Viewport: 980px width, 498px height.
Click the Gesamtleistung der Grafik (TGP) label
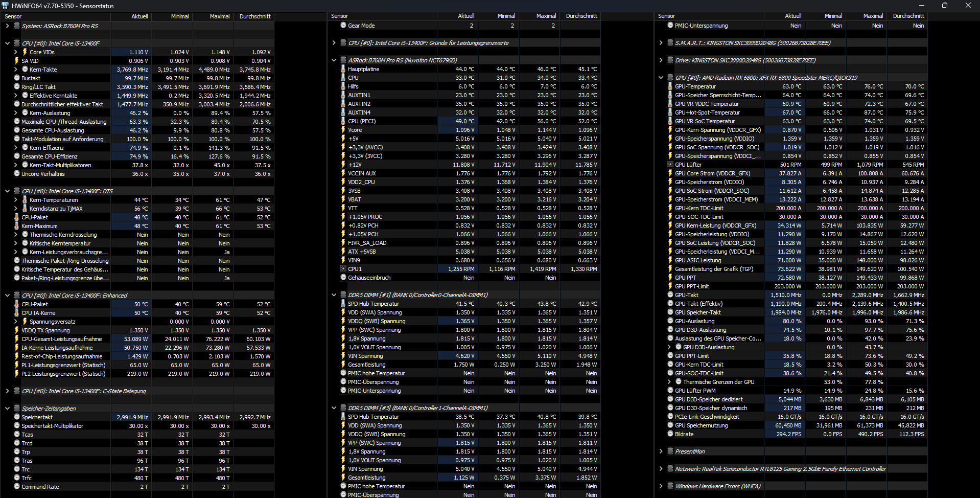(x=714, y=269)
